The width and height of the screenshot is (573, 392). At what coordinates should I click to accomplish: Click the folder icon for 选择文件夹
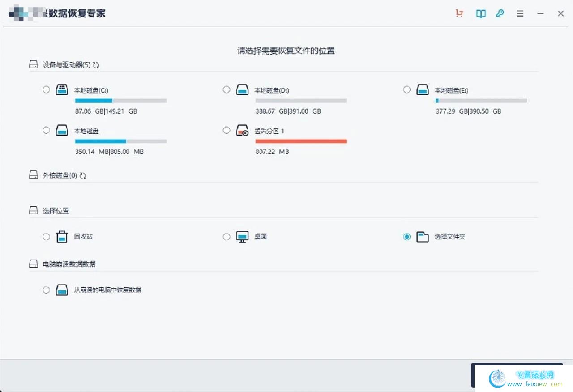[422, 237]
